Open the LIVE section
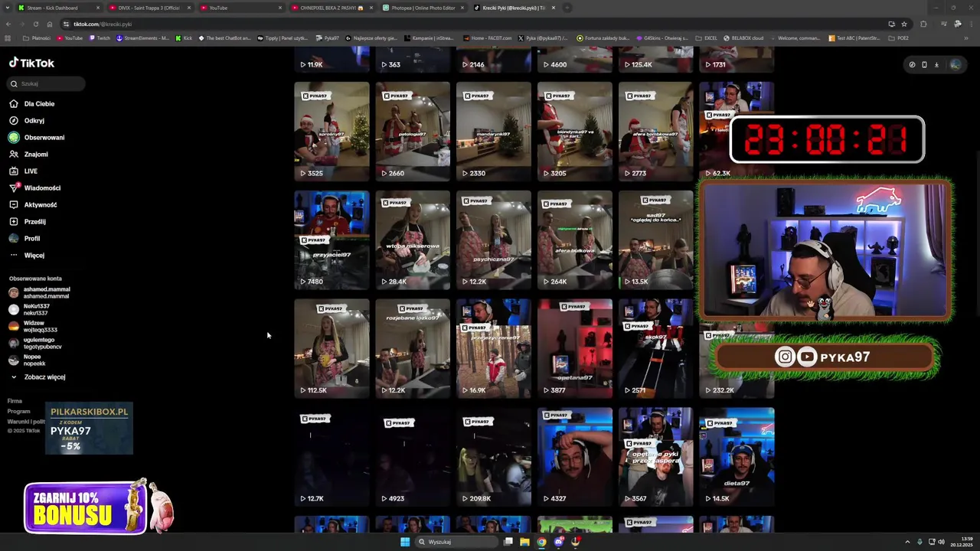980x551 pixels. 30,171
